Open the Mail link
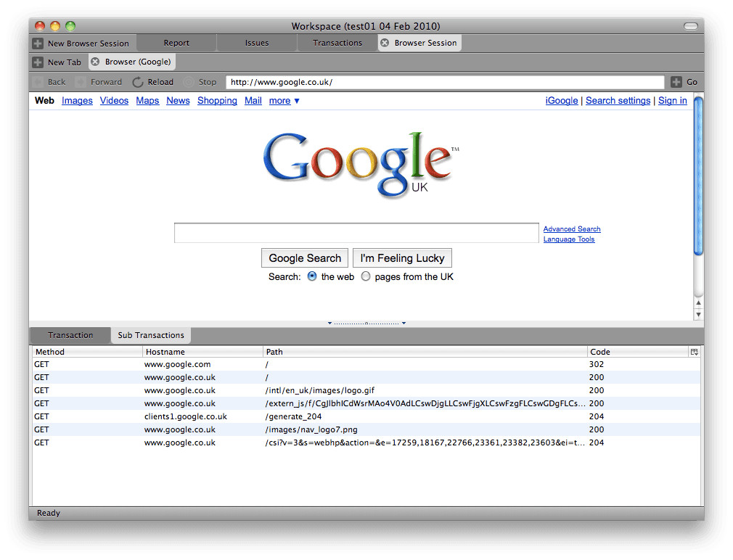 coord(253,100)
